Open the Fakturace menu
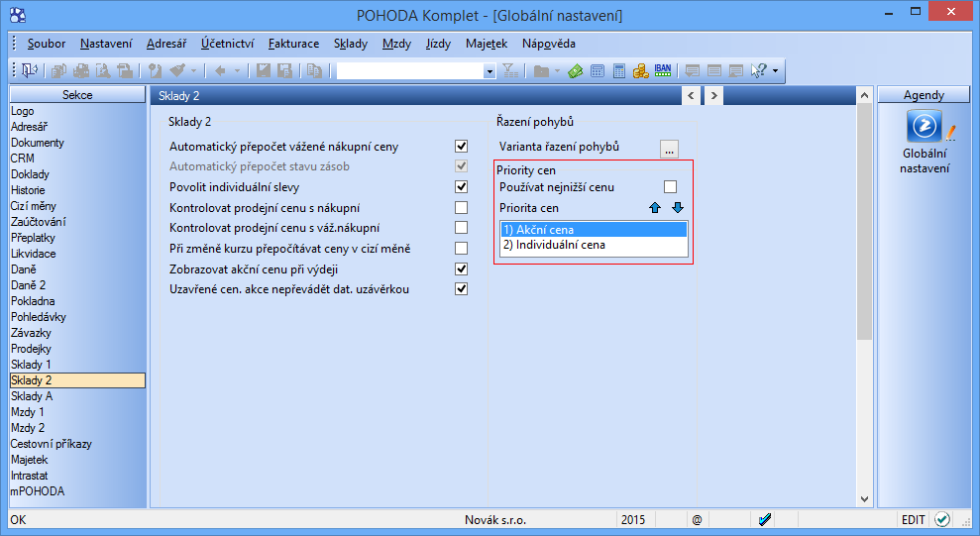 pos(293,44)
